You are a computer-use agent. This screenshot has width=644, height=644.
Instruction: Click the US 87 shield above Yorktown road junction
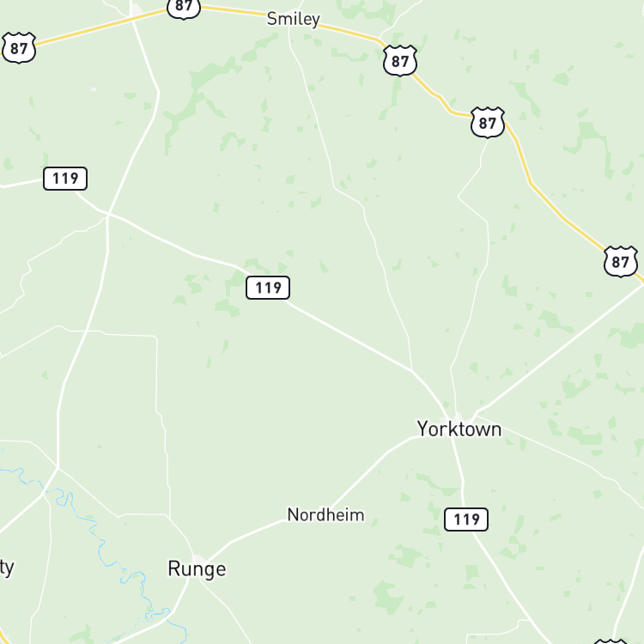coord(488,123)
